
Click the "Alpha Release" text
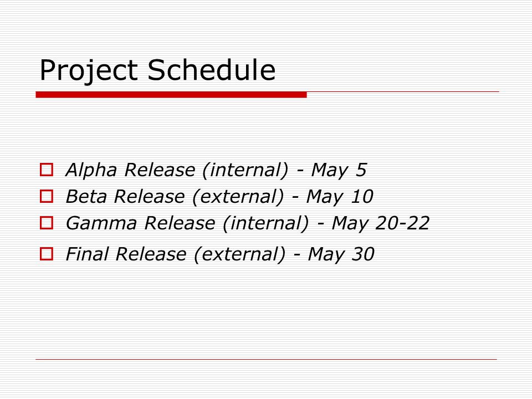(130, 170)
